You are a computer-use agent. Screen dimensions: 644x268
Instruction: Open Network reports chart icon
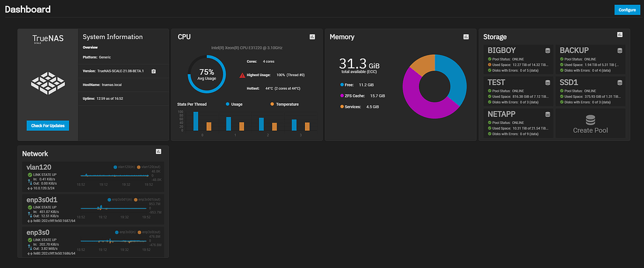point(158,152)
